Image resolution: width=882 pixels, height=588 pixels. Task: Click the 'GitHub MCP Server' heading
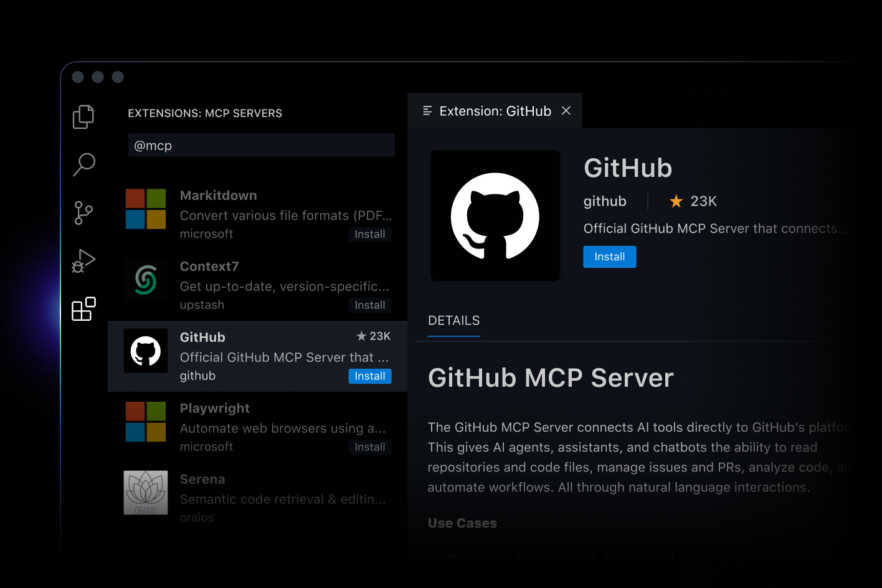pyautogui.click(x=551, y=378)
